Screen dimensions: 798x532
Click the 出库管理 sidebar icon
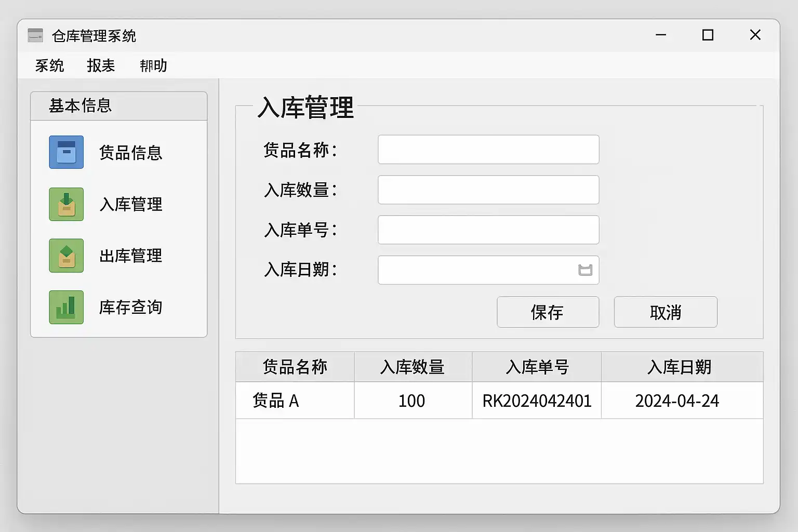66,256
